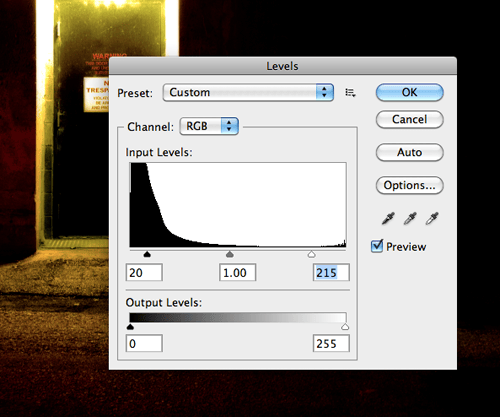Click the Output Levels gradient bar

[238, 317]
